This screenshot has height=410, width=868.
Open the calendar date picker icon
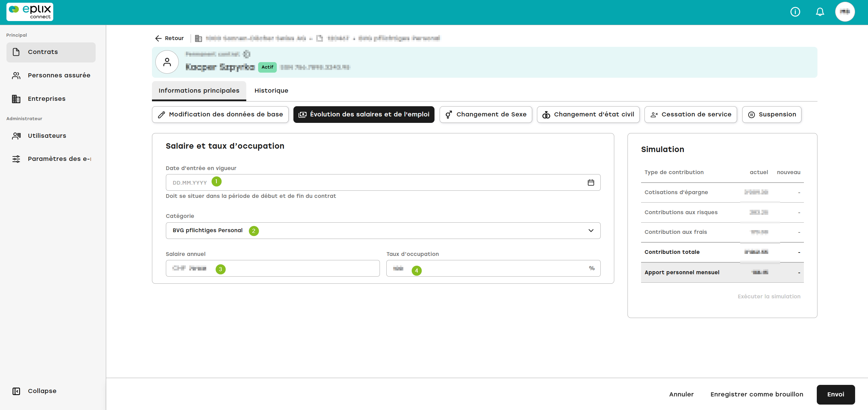point(591,183)
